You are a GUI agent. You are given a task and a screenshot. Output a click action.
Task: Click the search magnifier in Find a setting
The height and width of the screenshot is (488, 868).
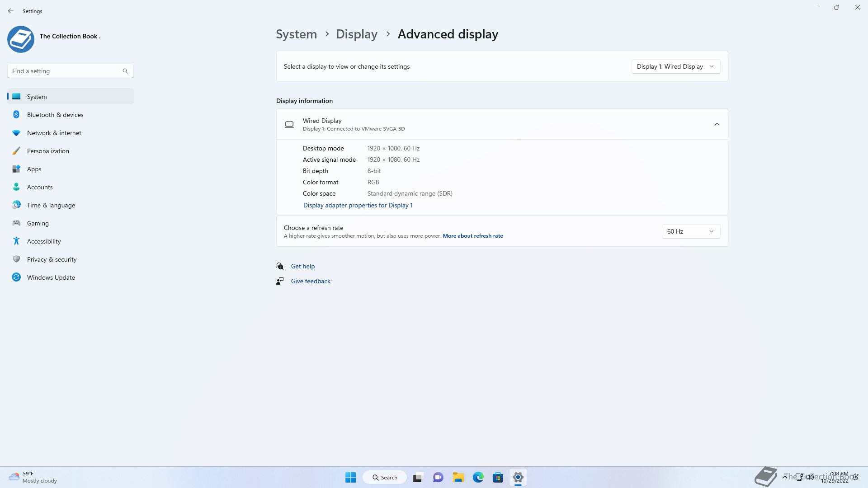coord(125,71)
